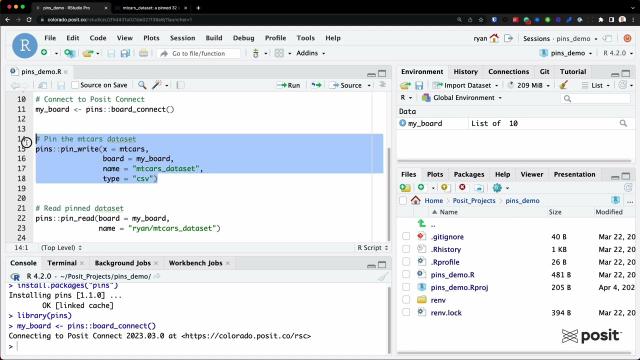Open the Source button dropdown arrow
This screenshot has height=360, width=640.
369,85
